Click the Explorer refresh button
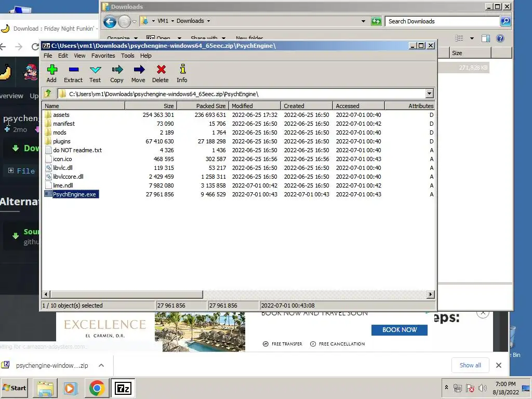Viewport: 532px width, 399px height. coord(376,21)
